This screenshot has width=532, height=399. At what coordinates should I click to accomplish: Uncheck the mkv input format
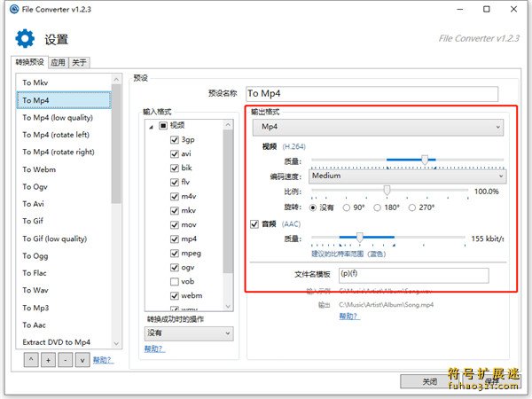(x=175, y=211)
